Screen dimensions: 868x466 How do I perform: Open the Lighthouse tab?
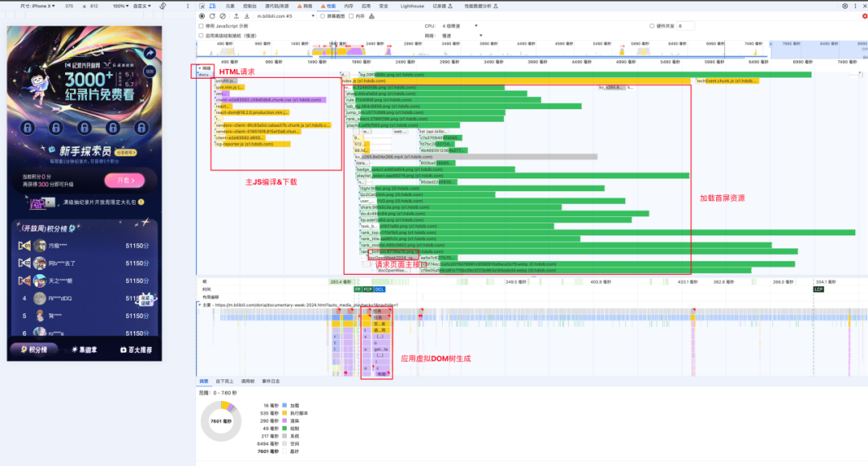(x=411, y=6)
